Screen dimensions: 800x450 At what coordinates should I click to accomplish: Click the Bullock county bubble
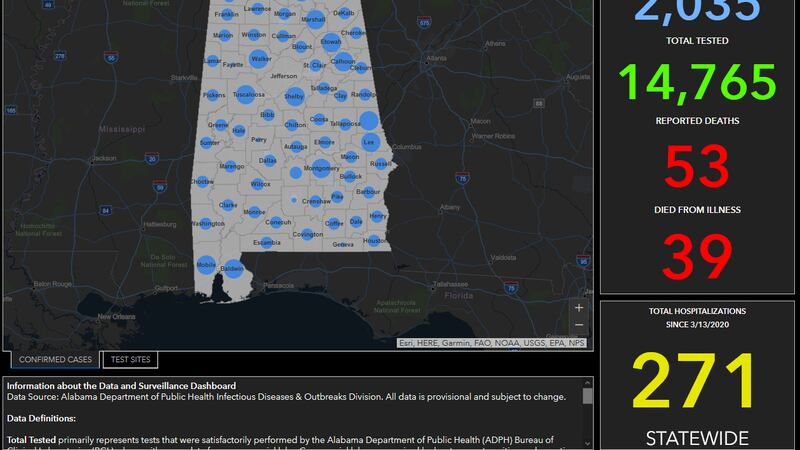coord(351,177)
